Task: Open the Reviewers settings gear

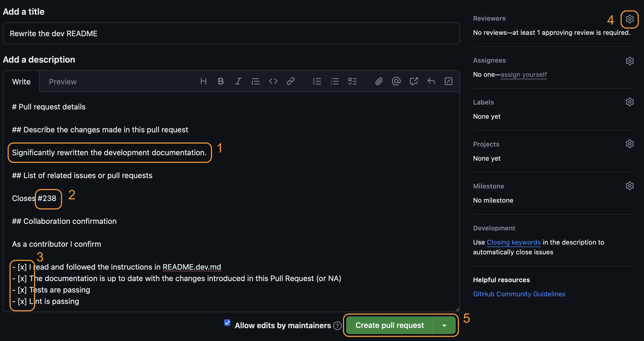Action: click(x=630, y=19)
